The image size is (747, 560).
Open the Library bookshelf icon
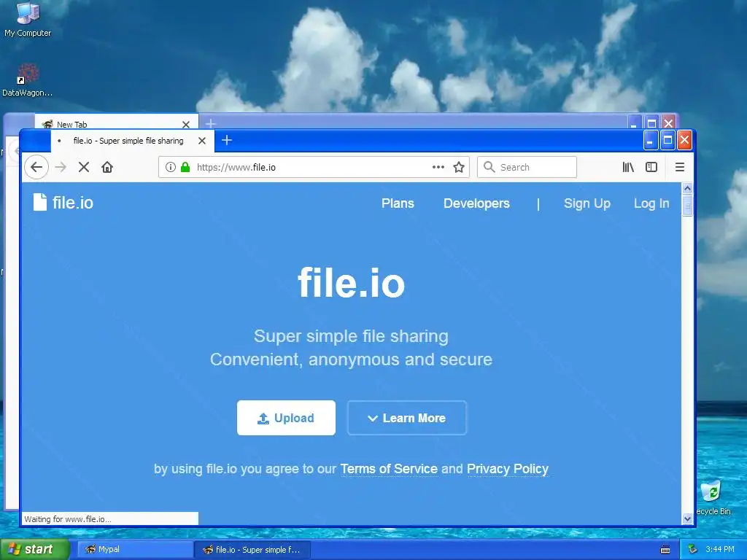click(628, 167)
